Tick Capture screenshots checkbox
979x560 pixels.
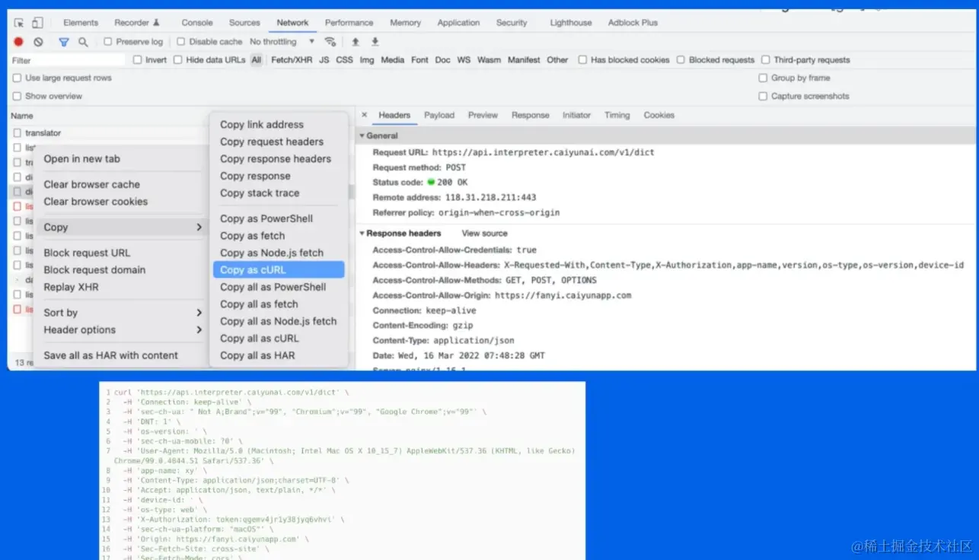(x=763, y=96)
